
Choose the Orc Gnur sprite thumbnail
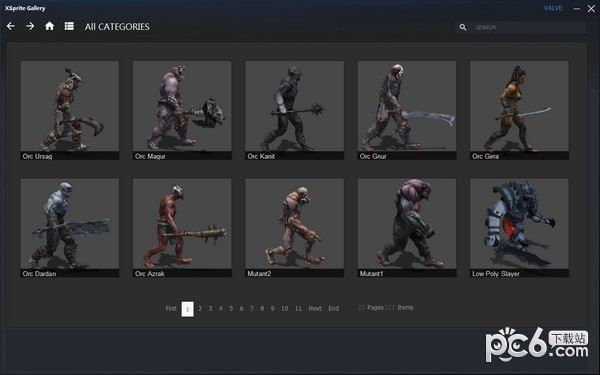click(x=407, y=110)
